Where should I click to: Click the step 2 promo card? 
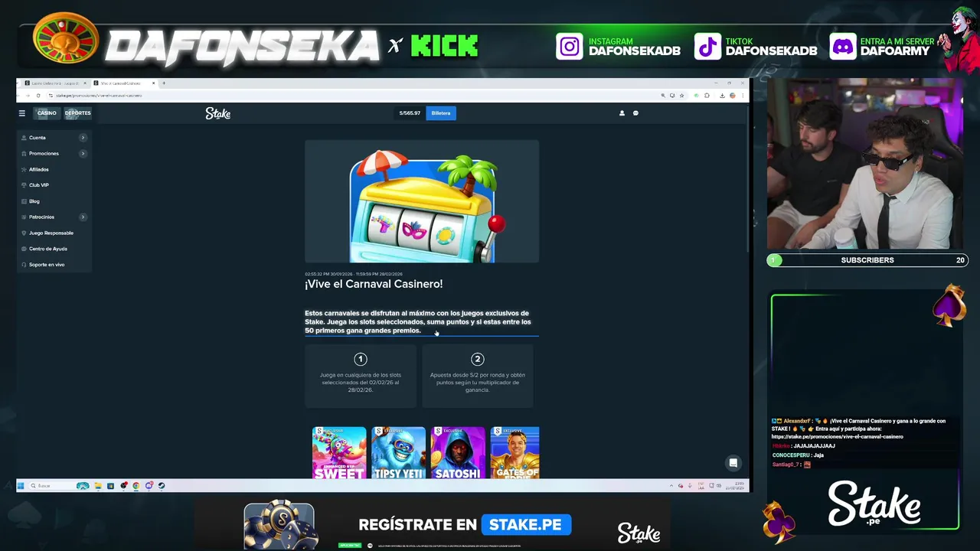[477, 375]
